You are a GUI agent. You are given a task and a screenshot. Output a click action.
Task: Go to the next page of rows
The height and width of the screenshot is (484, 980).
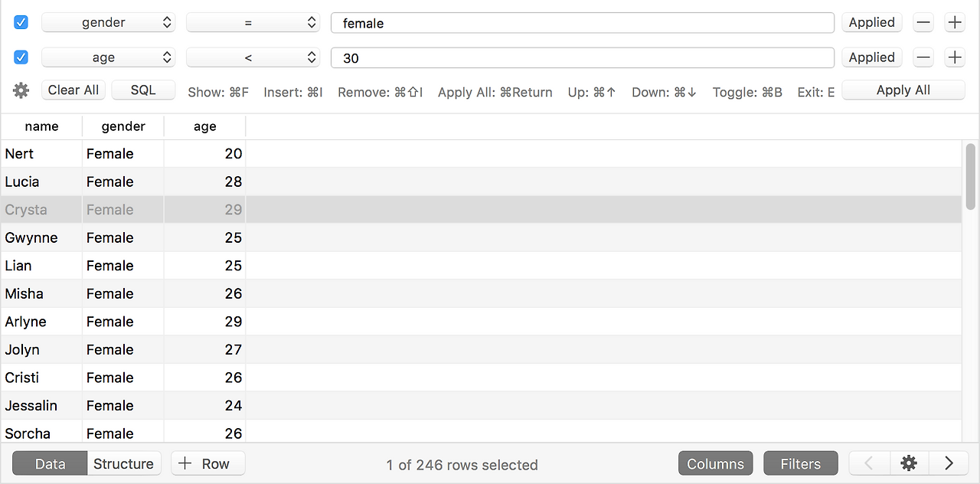(x=949, y=463)
